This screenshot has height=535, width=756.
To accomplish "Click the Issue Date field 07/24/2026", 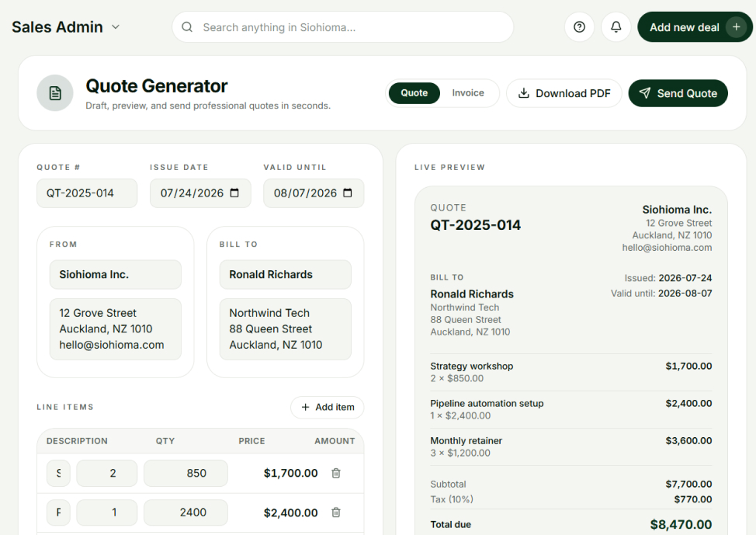I will [x=200, y=193].
